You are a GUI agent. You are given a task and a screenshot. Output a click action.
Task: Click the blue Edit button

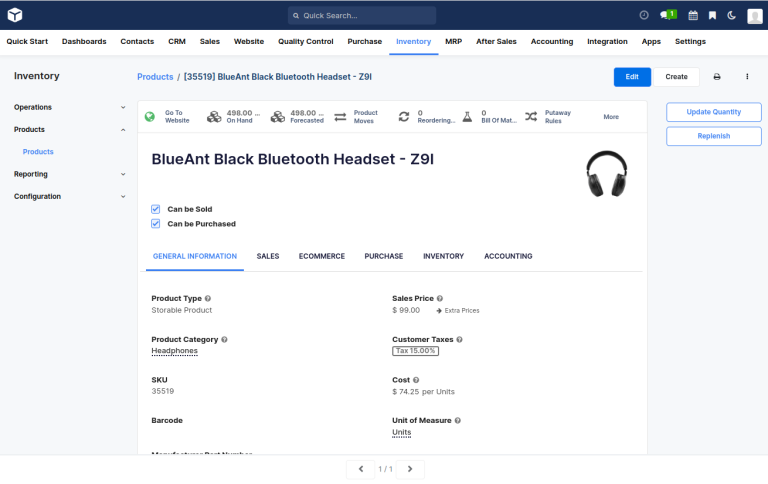click(x=632, y=77)
